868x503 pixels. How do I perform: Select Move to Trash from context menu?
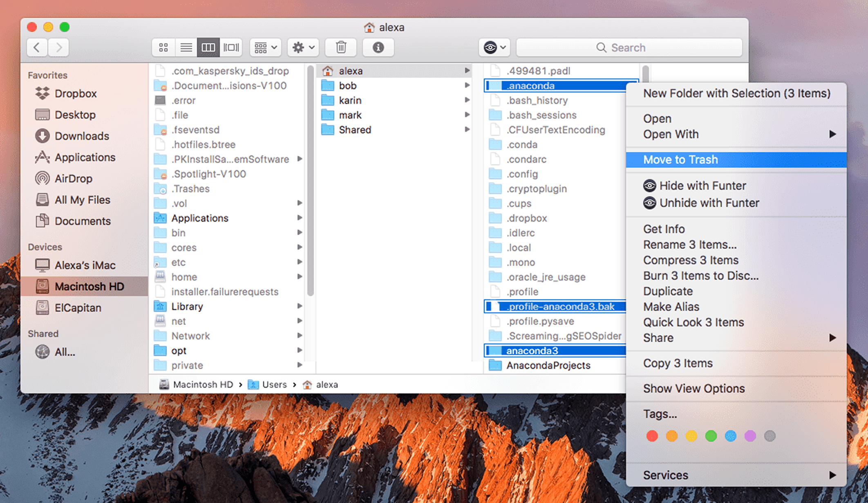click(x=680, y=159)
